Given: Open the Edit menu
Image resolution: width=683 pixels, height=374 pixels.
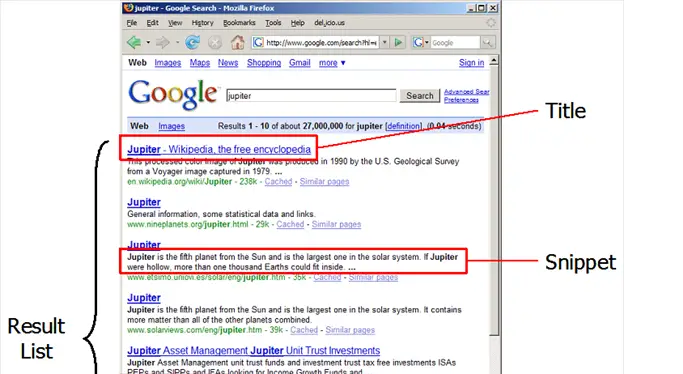Looking at the screenshot, I should (152, 23).
